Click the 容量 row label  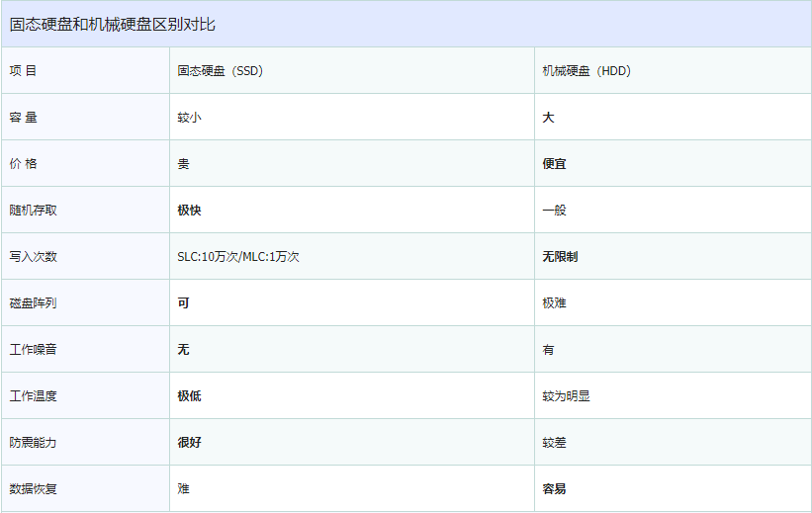point(24,118)
